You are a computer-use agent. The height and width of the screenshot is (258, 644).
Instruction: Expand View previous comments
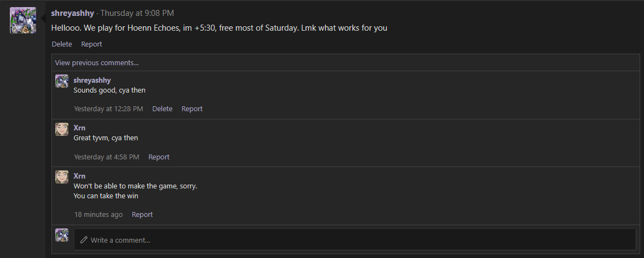point(97,62)
